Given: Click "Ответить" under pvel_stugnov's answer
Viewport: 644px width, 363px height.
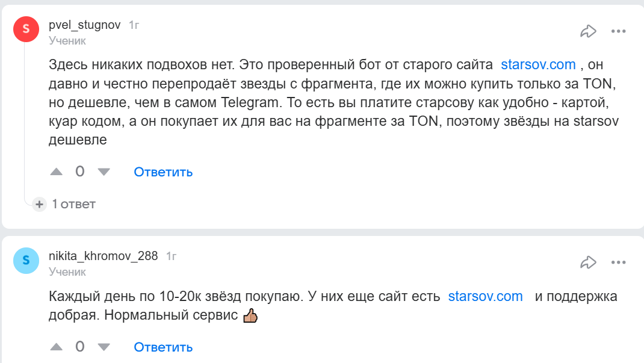Looking at the screenshot, I should pos(163,172).
